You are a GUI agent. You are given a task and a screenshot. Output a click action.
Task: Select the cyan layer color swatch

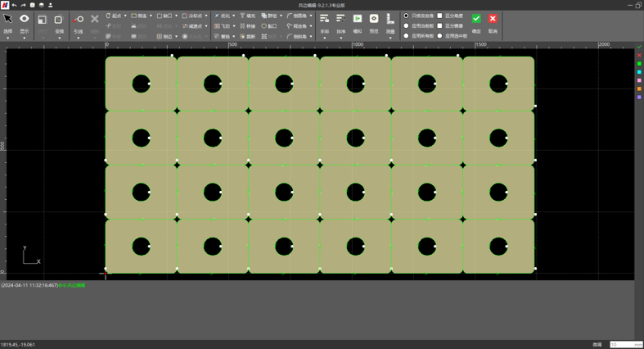(x=639, y=72)
